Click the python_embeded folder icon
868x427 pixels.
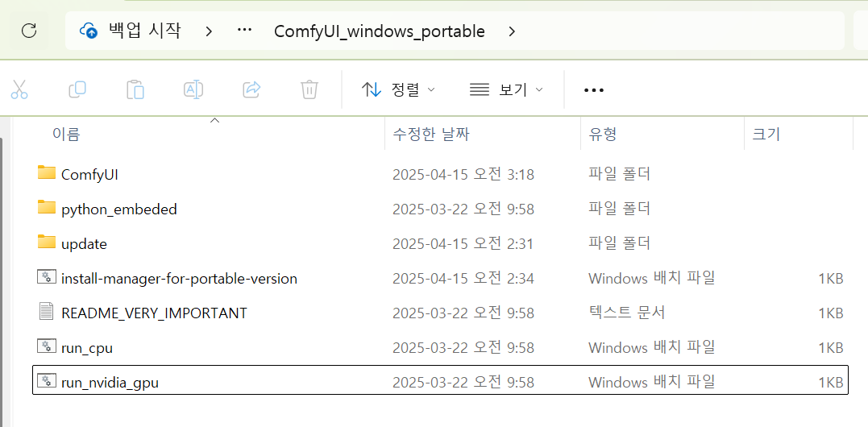pyautogui.click(x=47, y=207)
